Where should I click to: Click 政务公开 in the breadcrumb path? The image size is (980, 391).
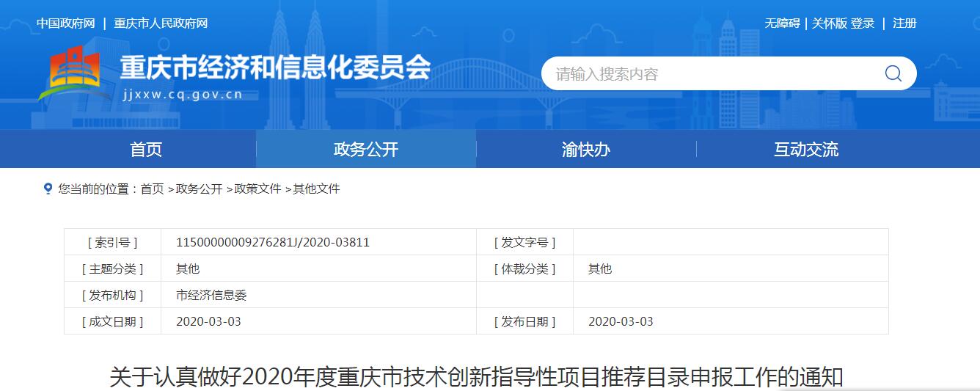click(x=200, y=189)
